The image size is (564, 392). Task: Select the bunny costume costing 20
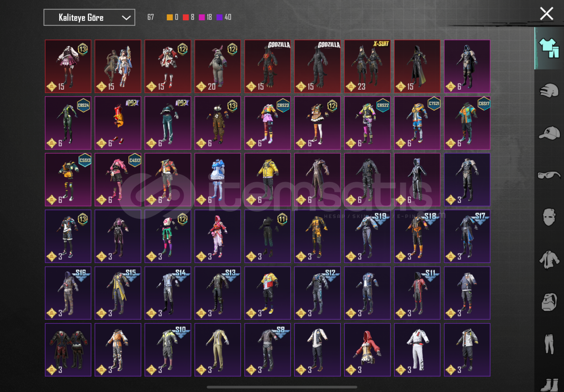pos(218,66)
